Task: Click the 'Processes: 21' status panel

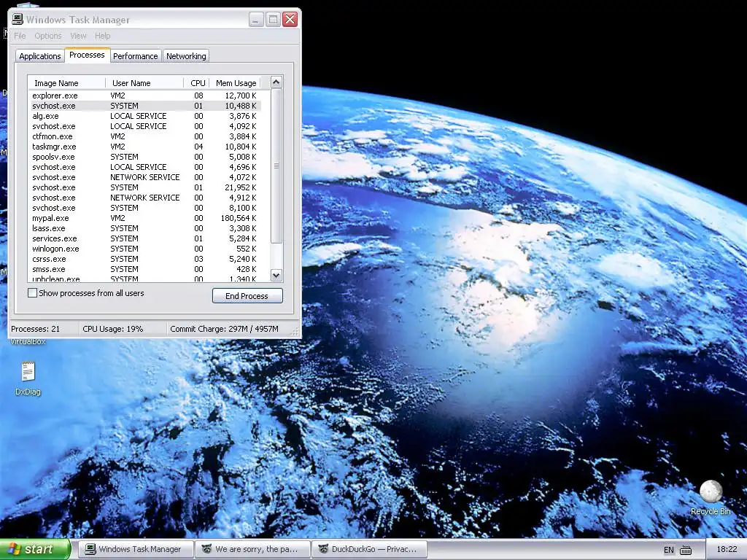Action: click(x=44, y=329)
